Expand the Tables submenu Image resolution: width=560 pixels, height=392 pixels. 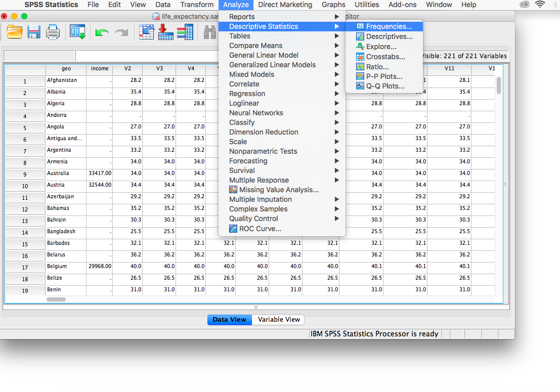tap(282, 36)
